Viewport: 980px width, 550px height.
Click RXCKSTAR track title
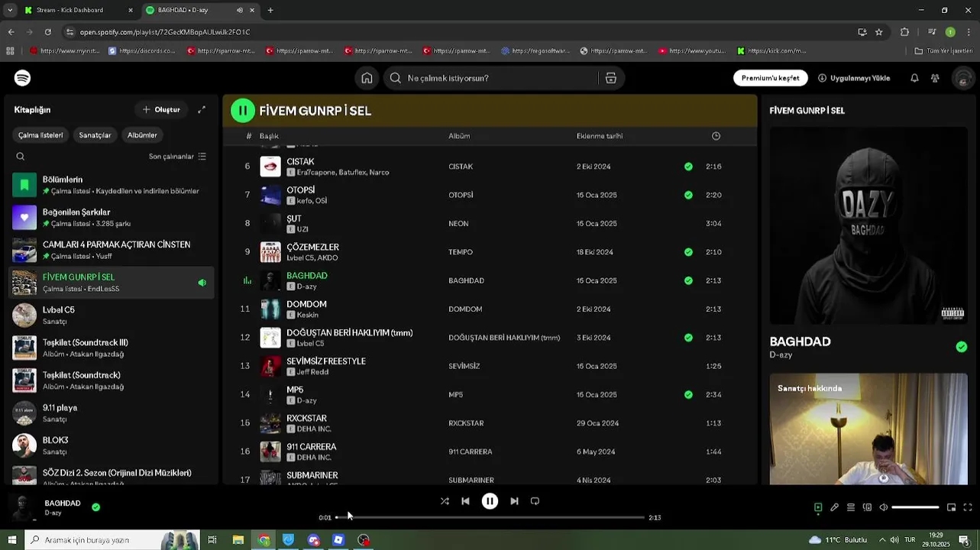306,419
